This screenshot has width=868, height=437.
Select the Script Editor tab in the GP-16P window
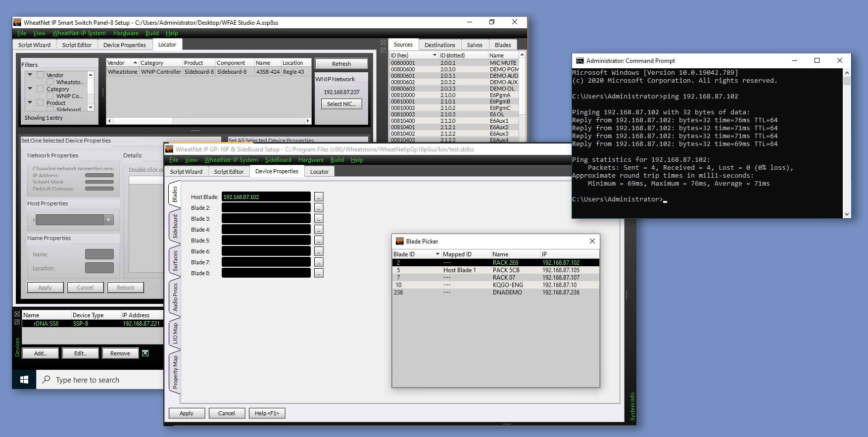[x=229, y=171]
